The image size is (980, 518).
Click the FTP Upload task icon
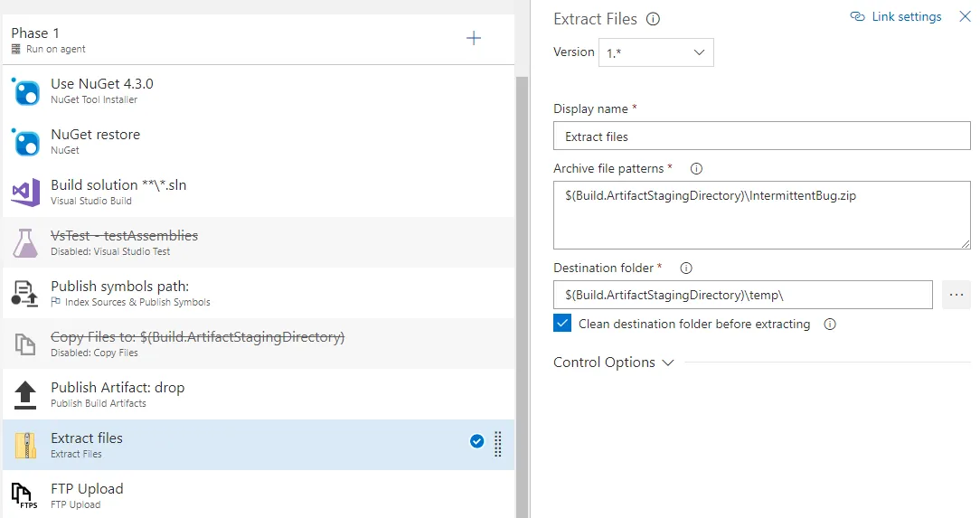pos(25,495)
